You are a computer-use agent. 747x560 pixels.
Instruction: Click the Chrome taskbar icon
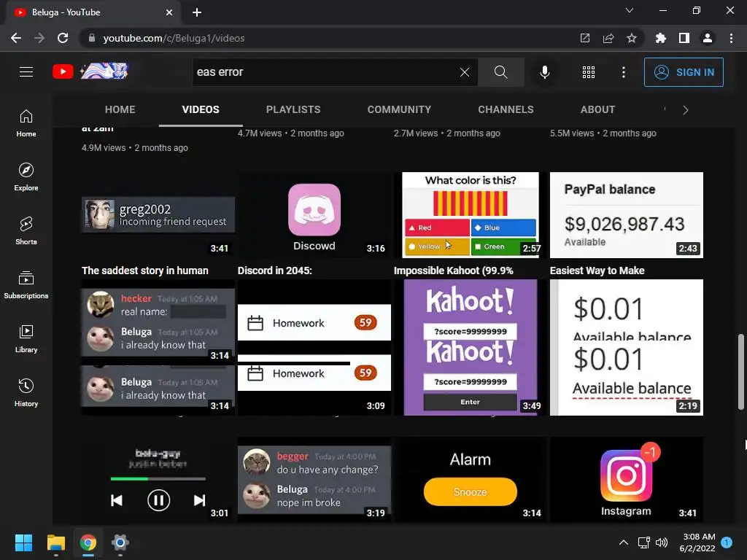pyautogui.click(x=88, y=542)
